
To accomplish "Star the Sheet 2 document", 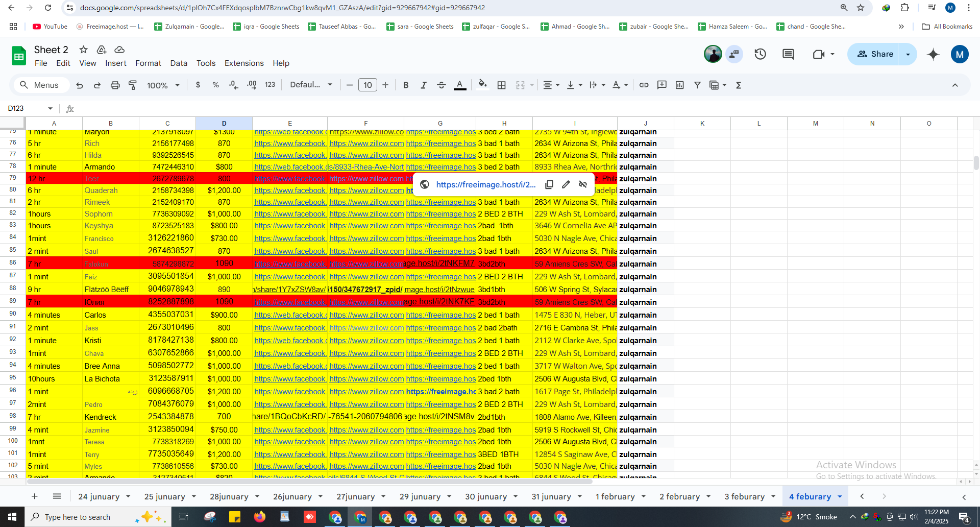I will click(x=84, y=50).
